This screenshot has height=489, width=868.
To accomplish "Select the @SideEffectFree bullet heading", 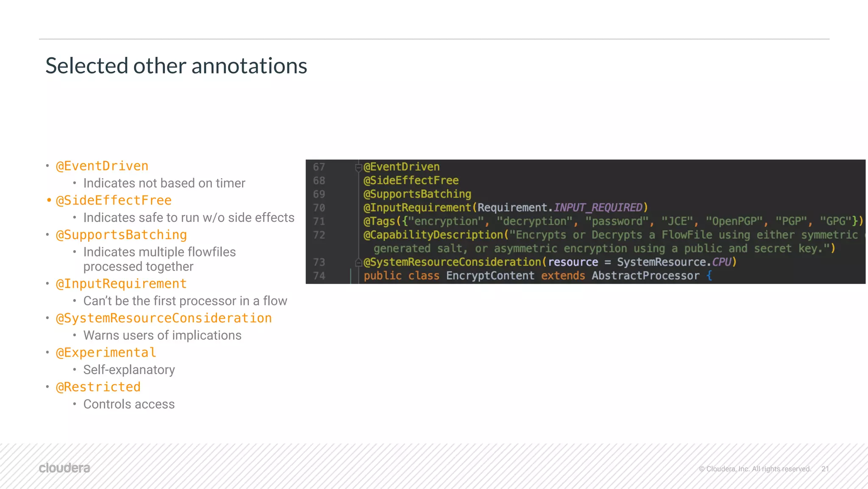I will [114, 200].
